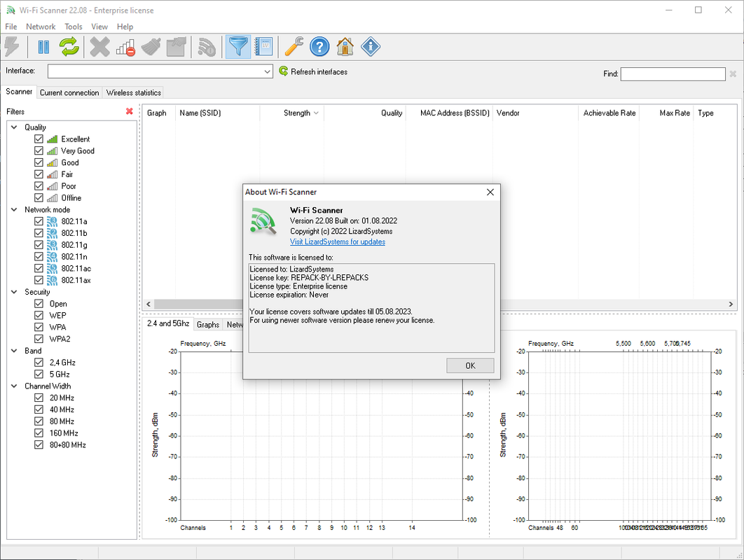Click the blue diamond About info icon
Viewport: 744px width, 560px height.
[x=371, y=47]
